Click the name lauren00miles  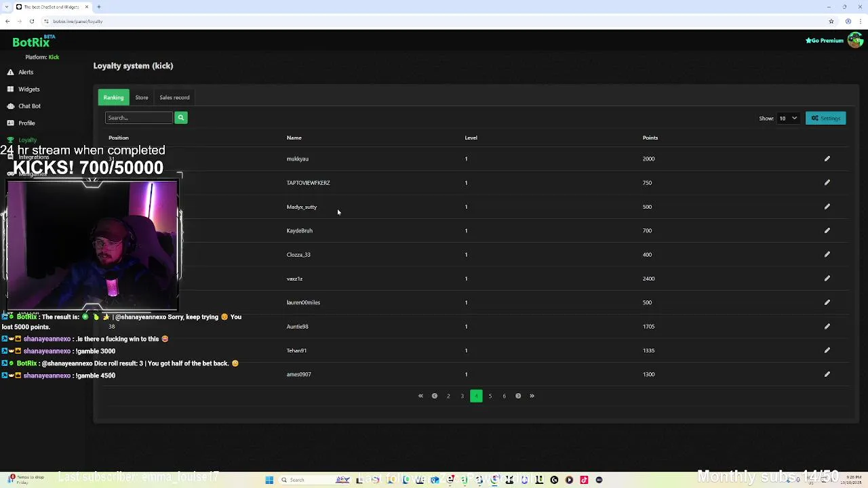303,302
